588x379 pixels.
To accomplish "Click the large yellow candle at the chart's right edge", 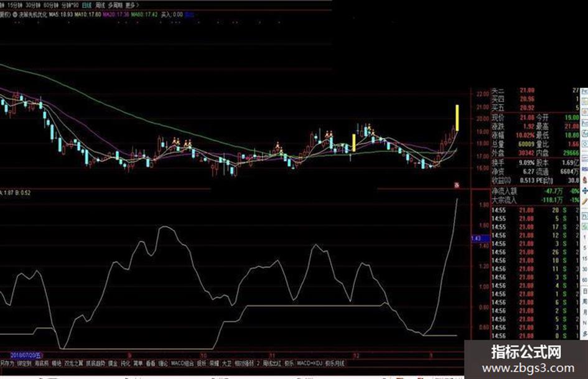I will [457, 118].
